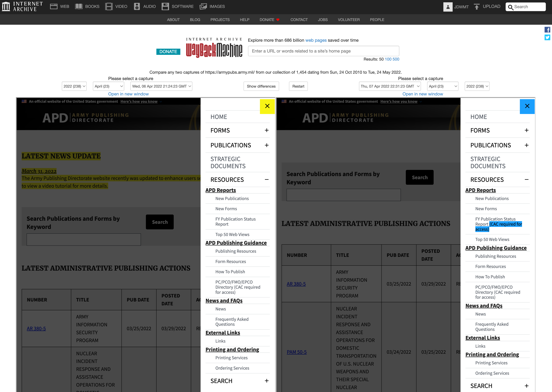Click the Show differences button
The height and width of the screenshot is (392, 552).
pyautogui.click(x=261, y=86)
